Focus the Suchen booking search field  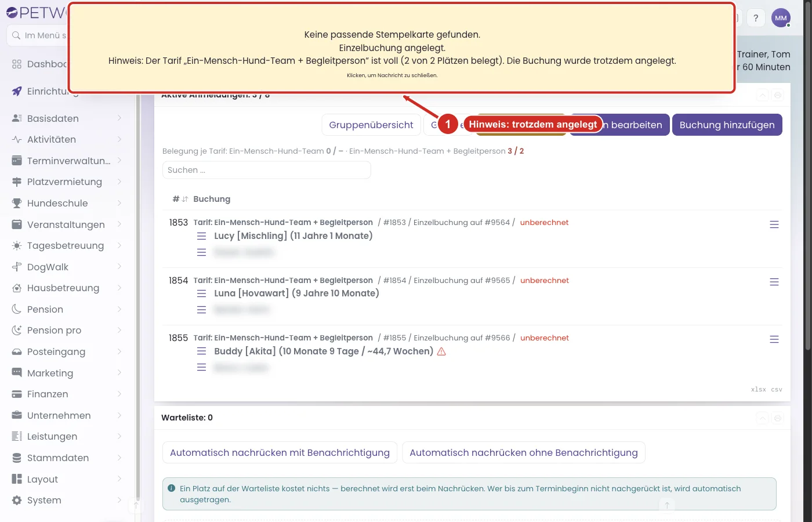click(x=266, y=170)
